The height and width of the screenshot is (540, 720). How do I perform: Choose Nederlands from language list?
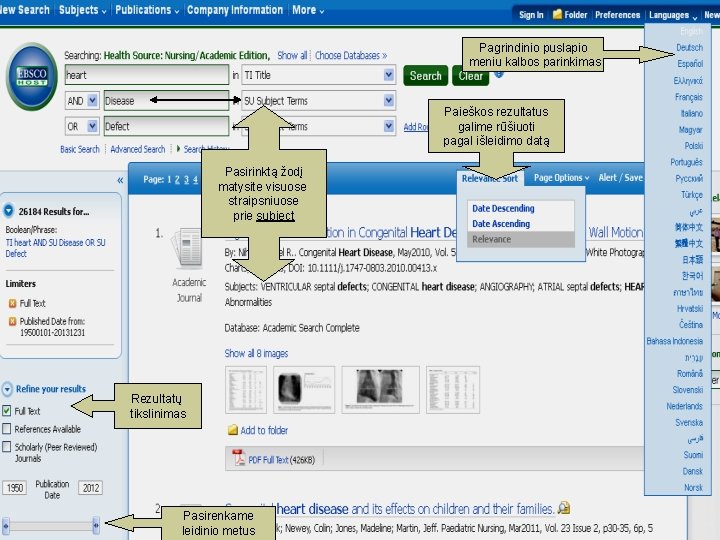click(684, 406)
